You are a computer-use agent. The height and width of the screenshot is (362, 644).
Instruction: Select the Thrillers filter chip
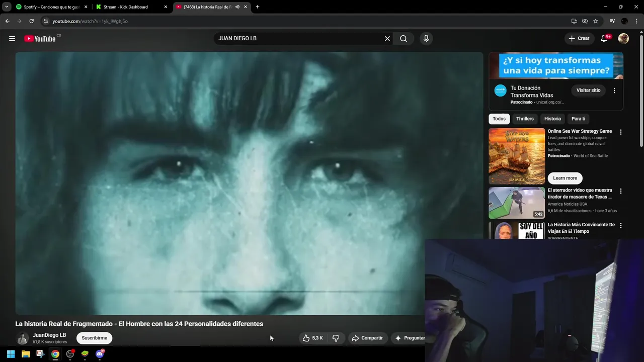(525, 119)
